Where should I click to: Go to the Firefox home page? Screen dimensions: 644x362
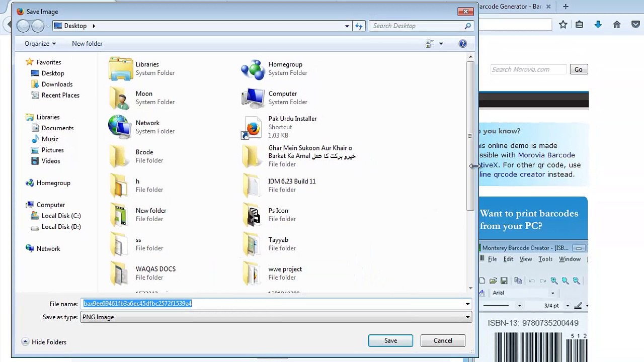click(617, 25)
